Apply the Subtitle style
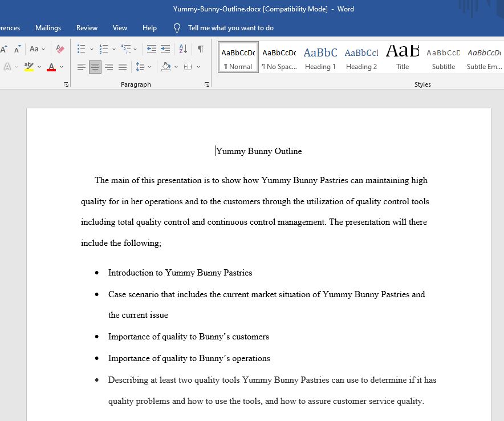504x421 pixels. (444, 57)
